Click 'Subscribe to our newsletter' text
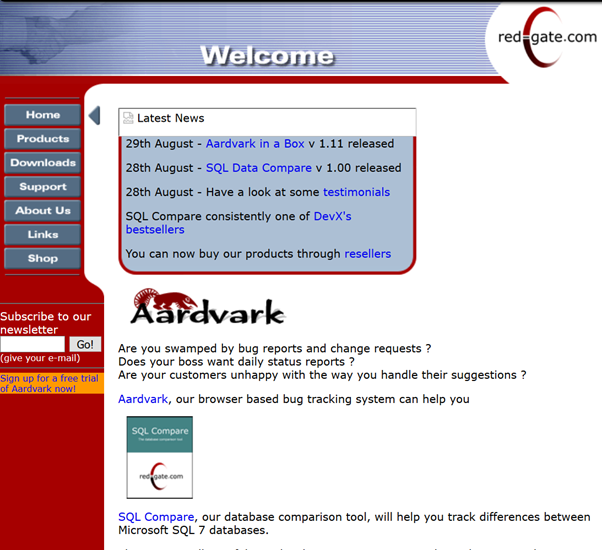602x550 pixels. (46, 323)
